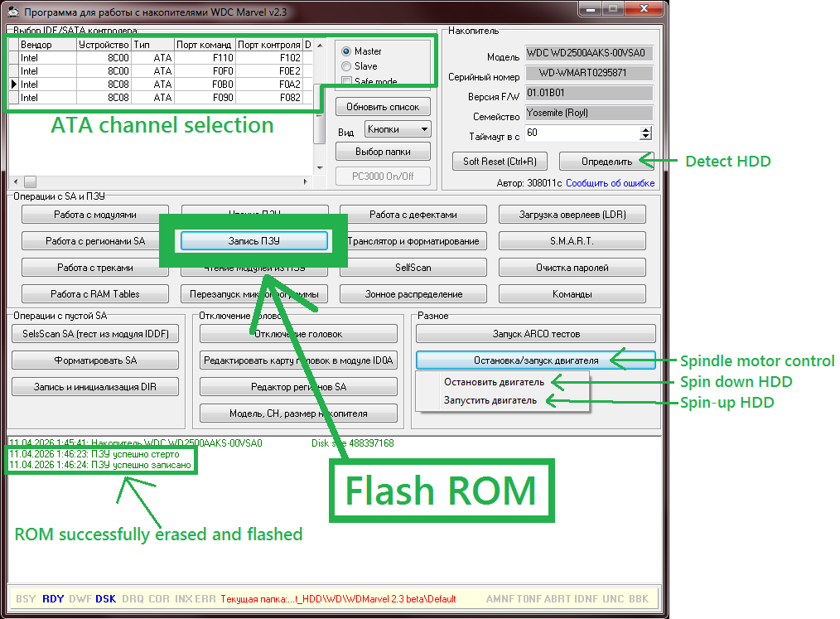This screenshot has width=840, height=619.
Task: Click log line ПЗУ успешно записано
Action: [100, 465]
